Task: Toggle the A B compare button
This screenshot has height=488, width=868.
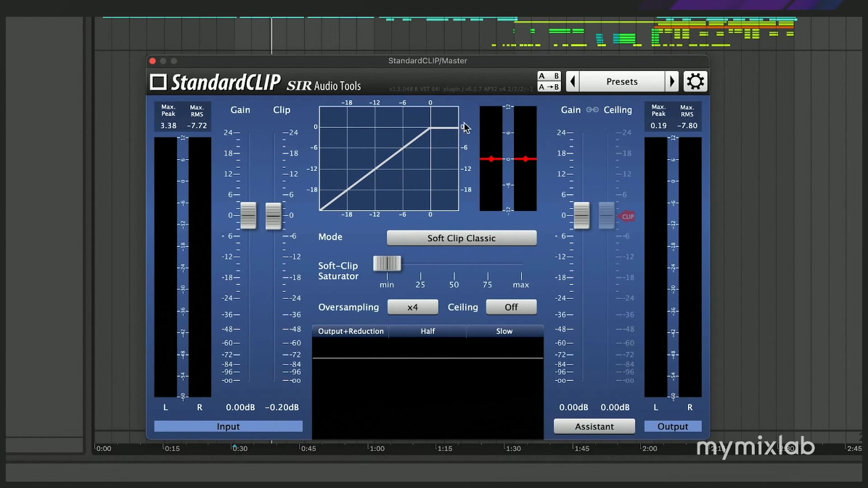Action: point(549,76)
